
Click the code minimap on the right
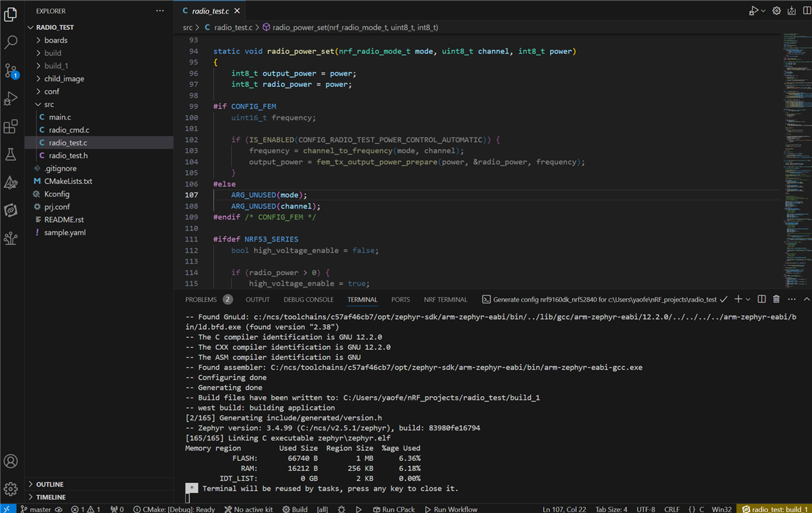(796, 160)
